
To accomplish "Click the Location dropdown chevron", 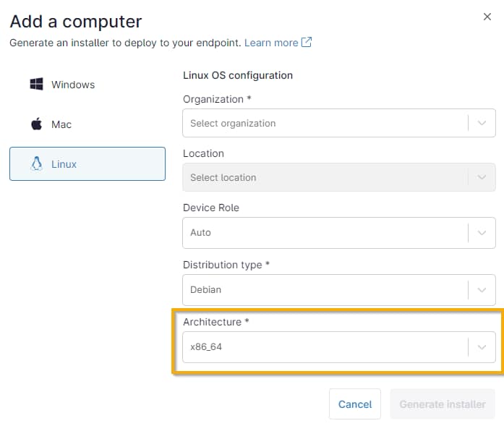I will [482, 177].
